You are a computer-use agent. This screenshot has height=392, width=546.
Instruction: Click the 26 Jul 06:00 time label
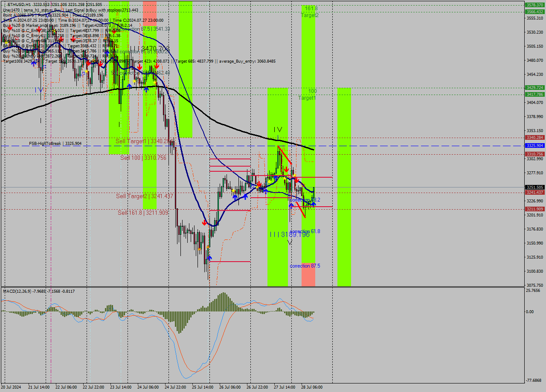229,387
